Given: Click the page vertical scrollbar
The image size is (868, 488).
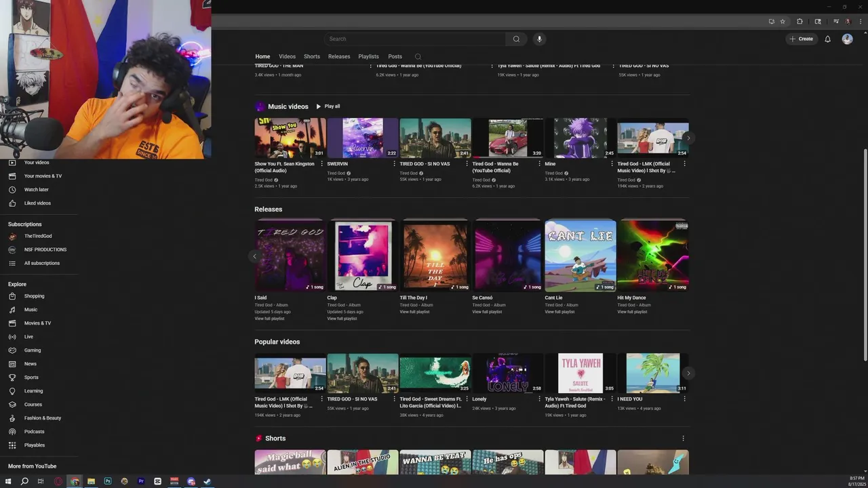Looking at the screenshot, I should click(865, 253).
